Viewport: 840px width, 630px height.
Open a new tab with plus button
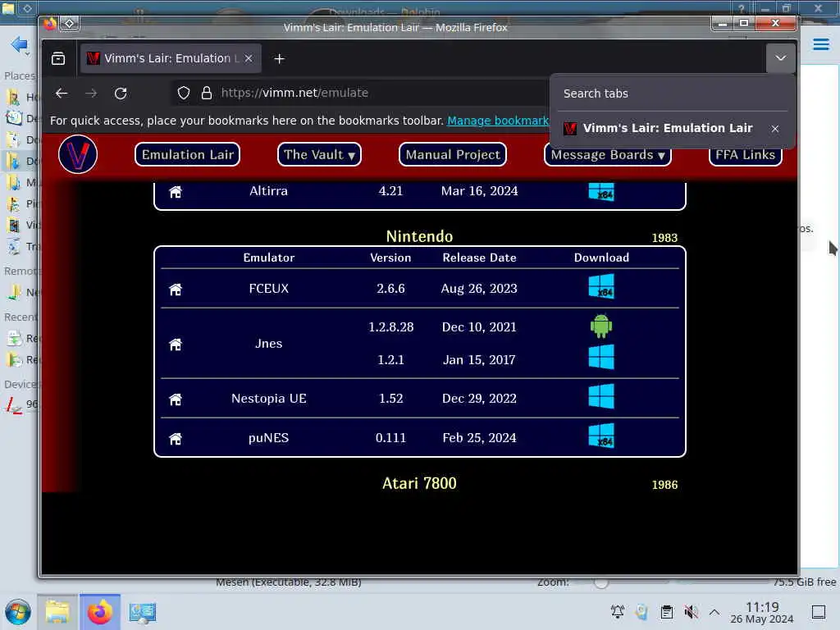(279, 59)
